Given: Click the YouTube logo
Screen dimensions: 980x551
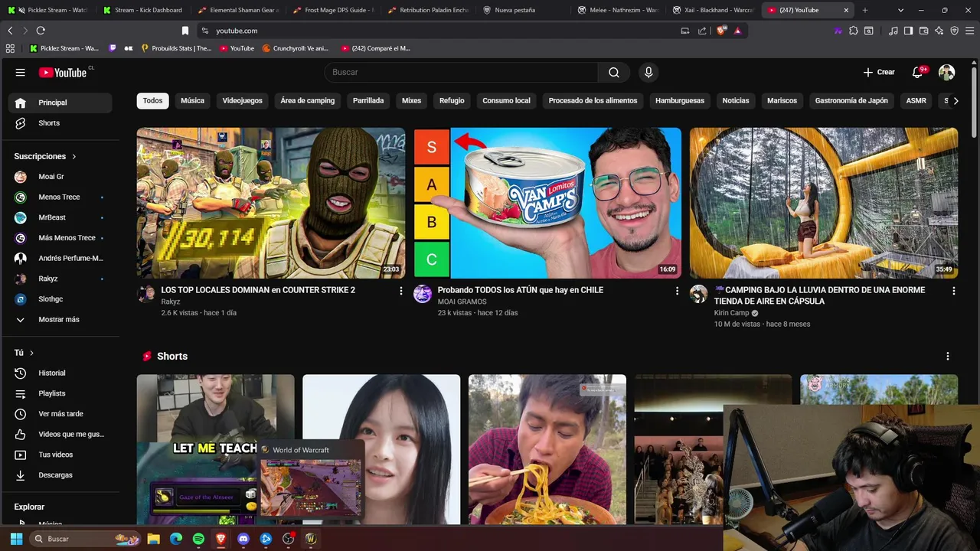Looking at the screenshot, I should click(x=63, y=72).
